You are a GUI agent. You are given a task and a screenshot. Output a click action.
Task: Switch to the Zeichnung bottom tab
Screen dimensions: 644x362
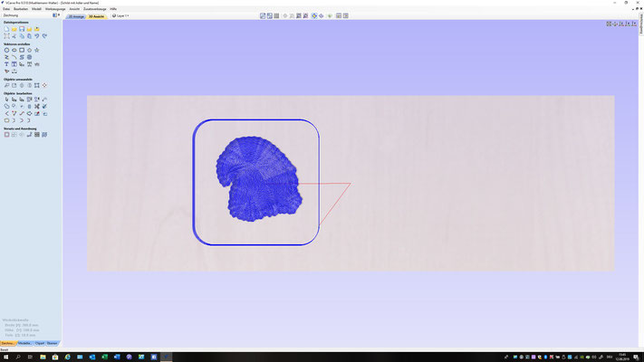[8, 343]
